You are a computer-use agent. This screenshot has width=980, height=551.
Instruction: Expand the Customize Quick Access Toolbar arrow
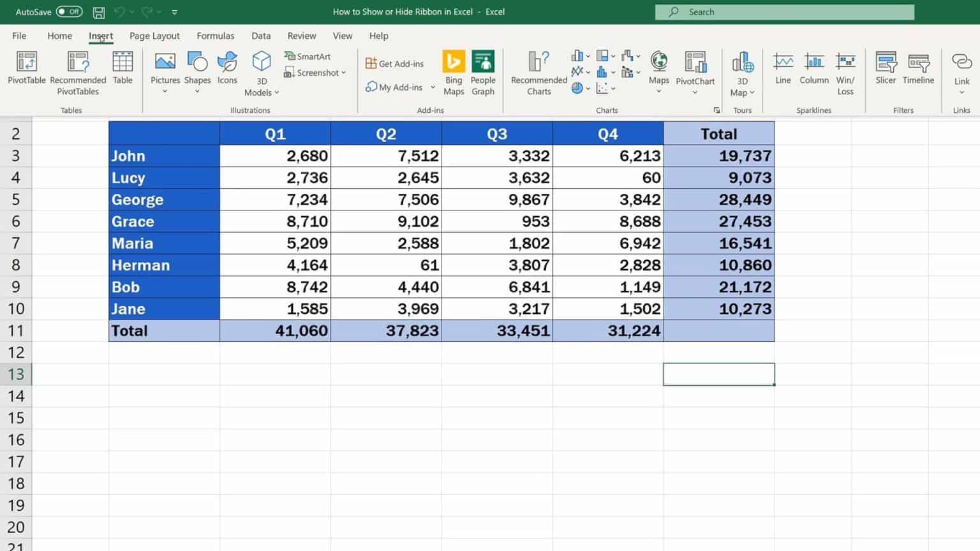pos(175,12)
